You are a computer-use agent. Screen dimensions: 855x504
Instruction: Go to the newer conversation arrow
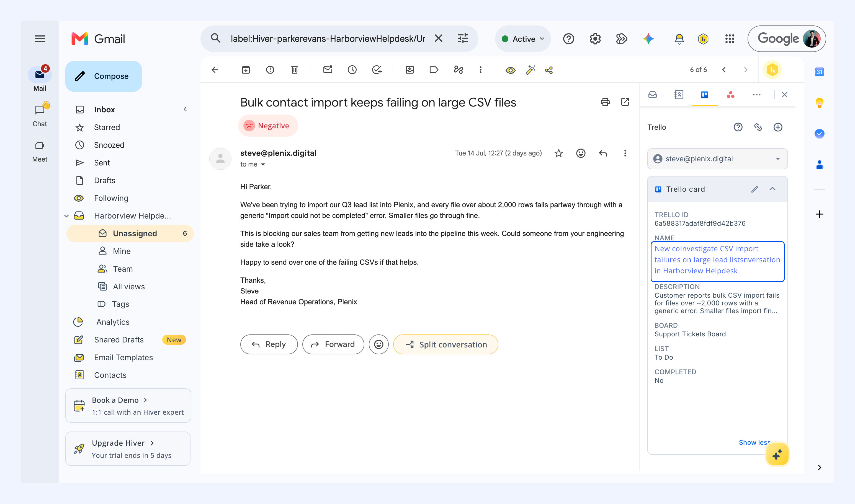coord(724,70)
